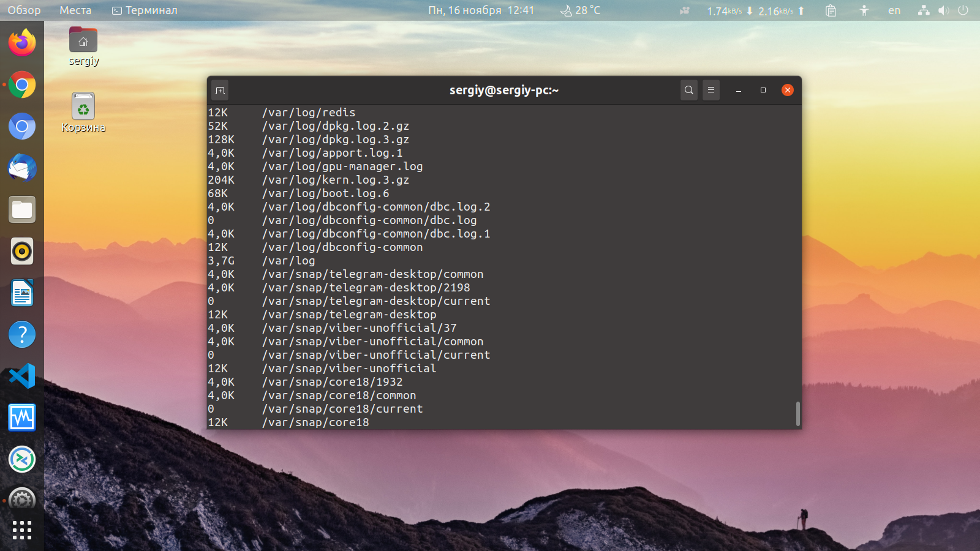The height and width of the screenshot is (551, 980).
Task: Show all applications grid
Action: pyautogui.click(x=22, y=530)
